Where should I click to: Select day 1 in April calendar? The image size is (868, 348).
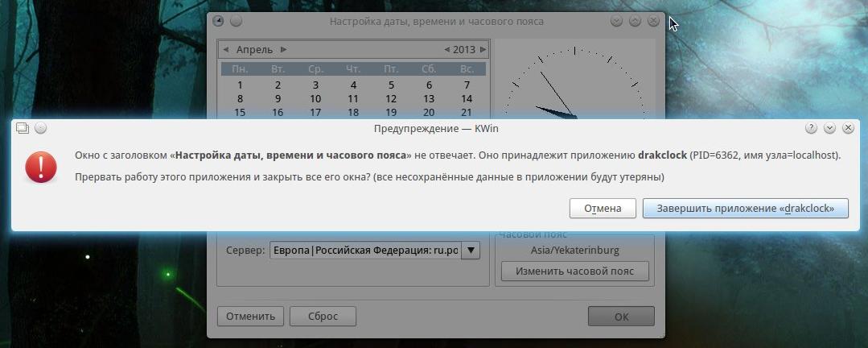pyautogui.click(x=240, y=85)
